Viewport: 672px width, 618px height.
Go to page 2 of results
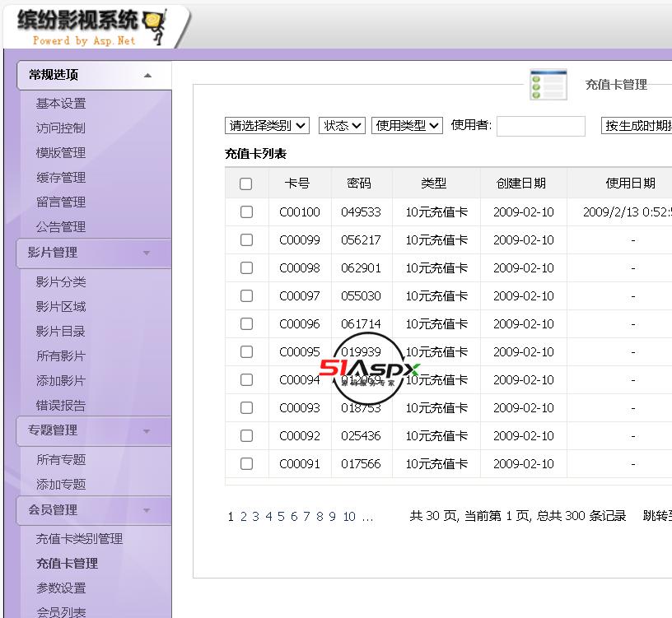click(x=243, y=516)
